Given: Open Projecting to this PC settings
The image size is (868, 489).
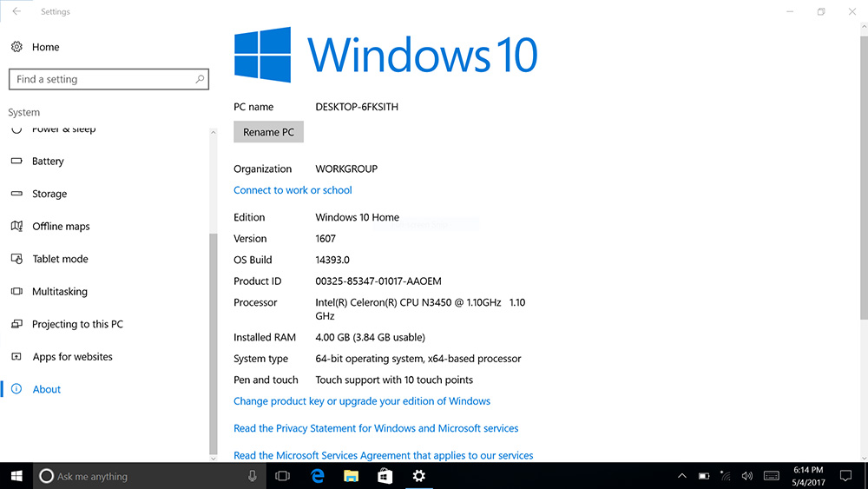Looking at the screenshot, I should pyautogui.click(x=77, y=324).
